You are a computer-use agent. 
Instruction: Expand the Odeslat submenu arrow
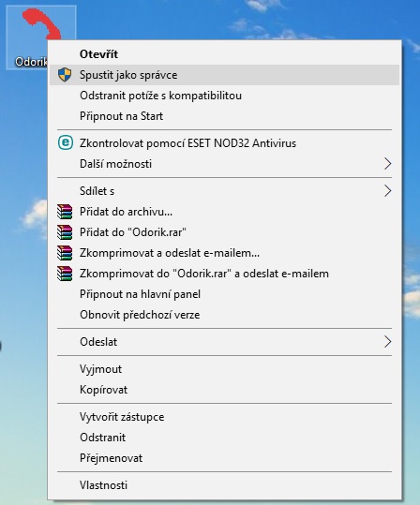coord(388,342)
